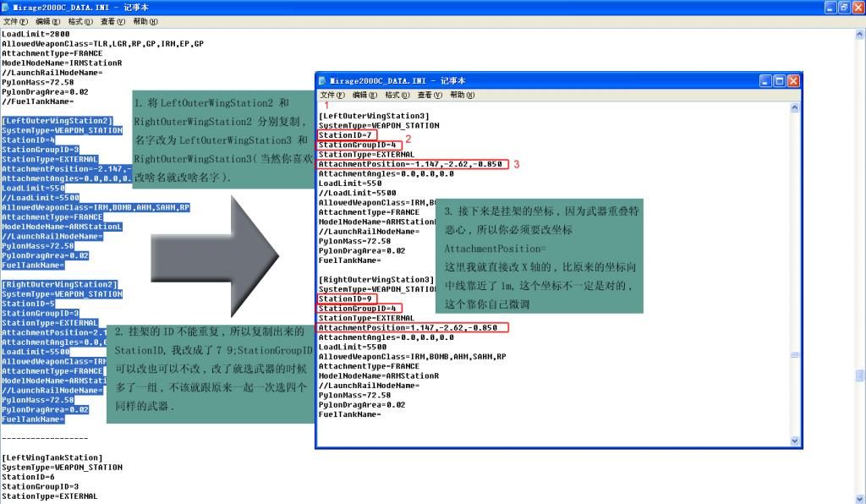Open 编辑 menu in the front Notepad window

[x=365, y=95]
